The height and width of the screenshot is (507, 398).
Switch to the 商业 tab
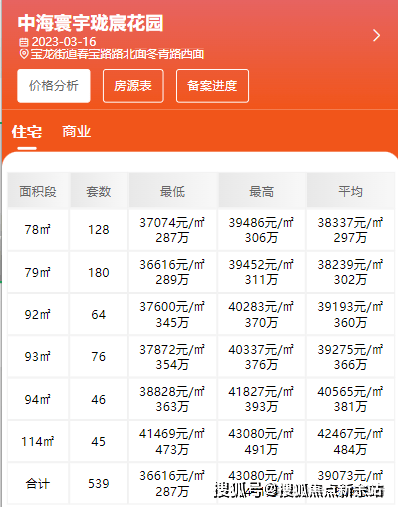point(76,131)
